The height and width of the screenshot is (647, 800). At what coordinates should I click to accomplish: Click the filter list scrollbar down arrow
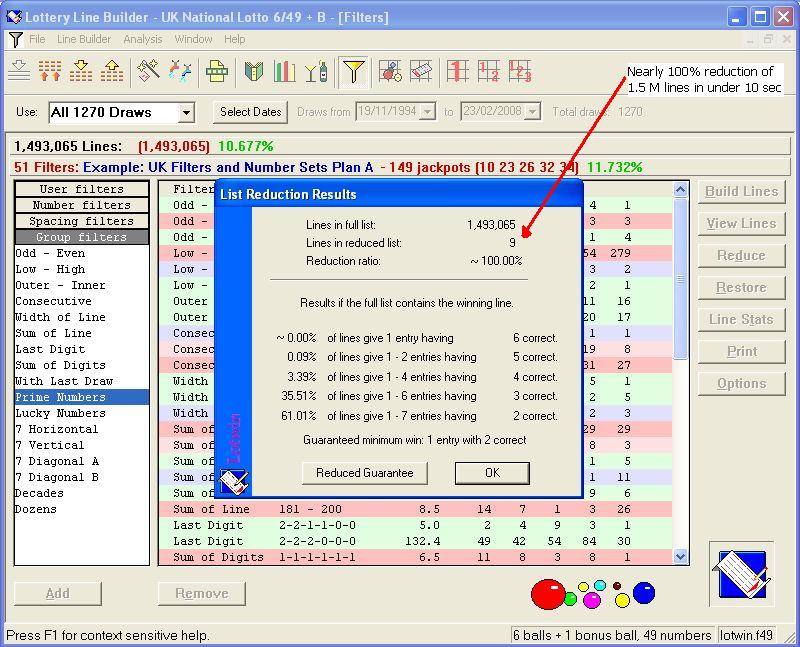(681, 556)
